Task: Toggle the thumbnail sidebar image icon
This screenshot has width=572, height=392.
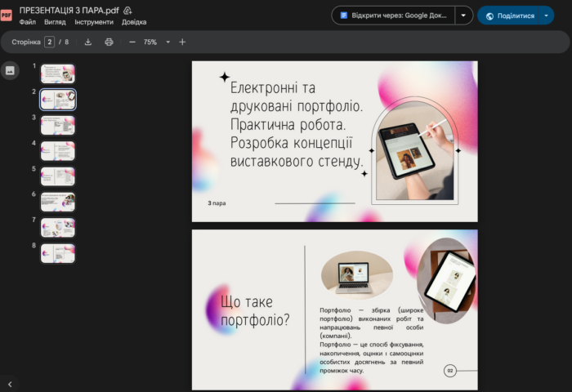Action: tap(10, 70)
